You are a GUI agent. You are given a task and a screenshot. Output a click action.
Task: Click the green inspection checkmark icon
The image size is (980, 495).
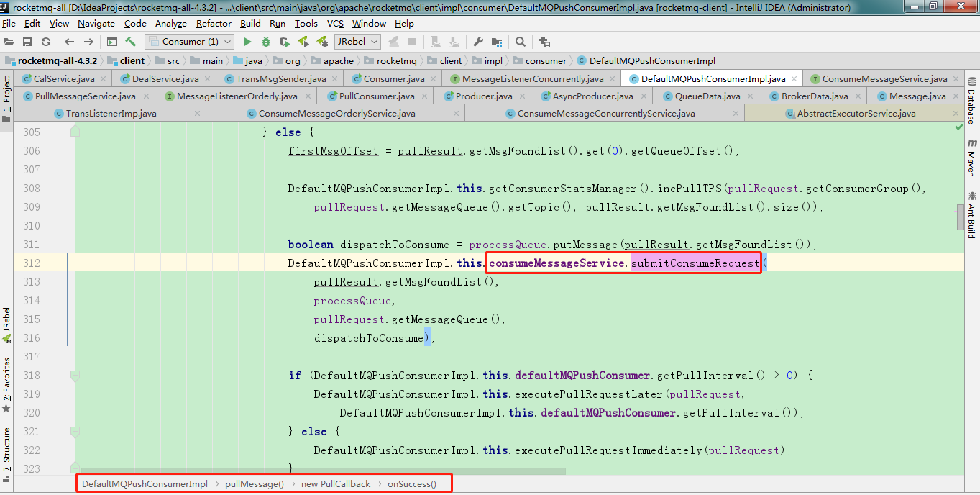pyautogui.click(x=958, y=127)
